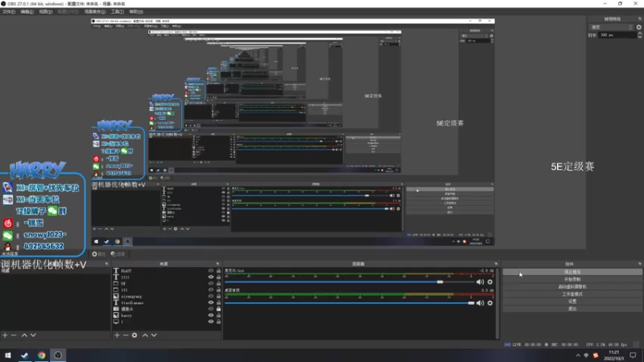Show the xiyangyang image source
Image resolution: width=644 pixels, height=362 pixels.
pos(211,296)
